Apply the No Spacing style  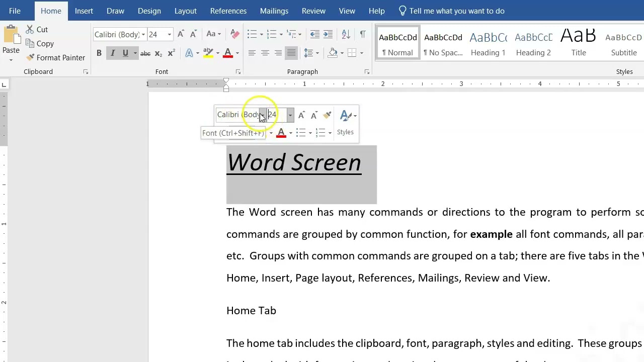click(x=443, y=43)
